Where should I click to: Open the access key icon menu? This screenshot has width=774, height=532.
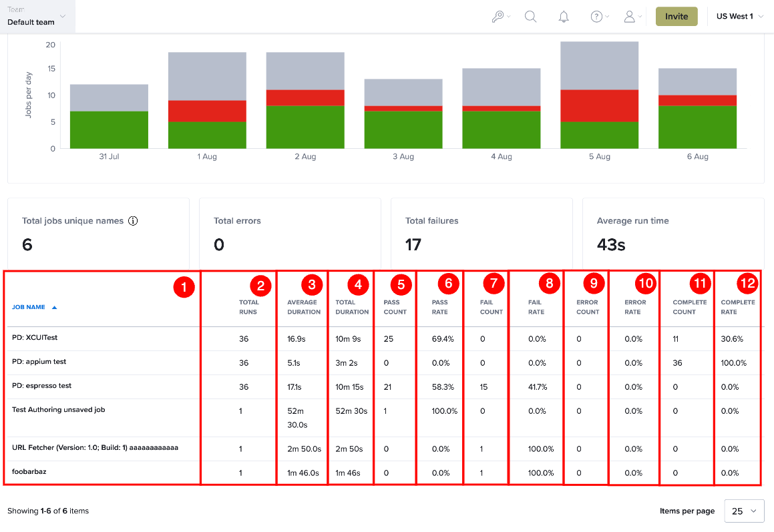501,17
